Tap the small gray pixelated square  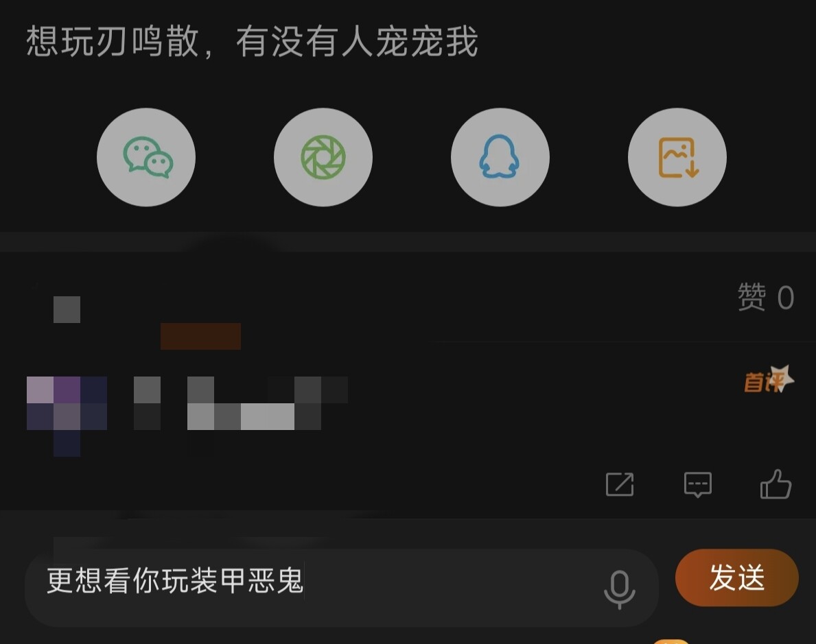[x=67, y=309]
